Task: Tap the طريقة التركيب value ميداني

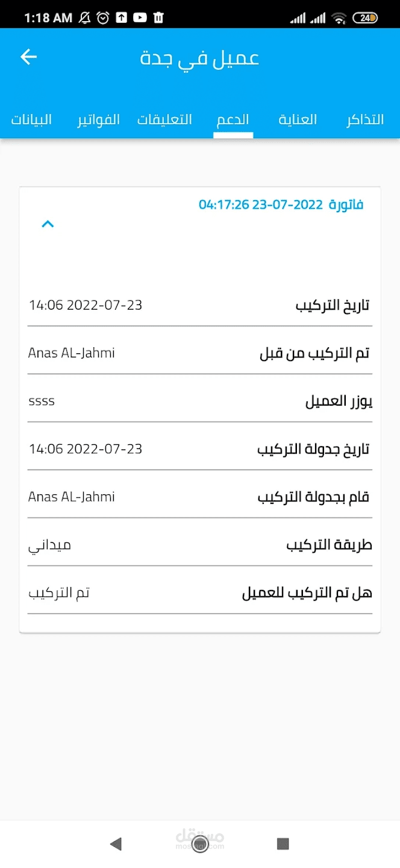Action: pyautogui.click(x=50, y=545)
